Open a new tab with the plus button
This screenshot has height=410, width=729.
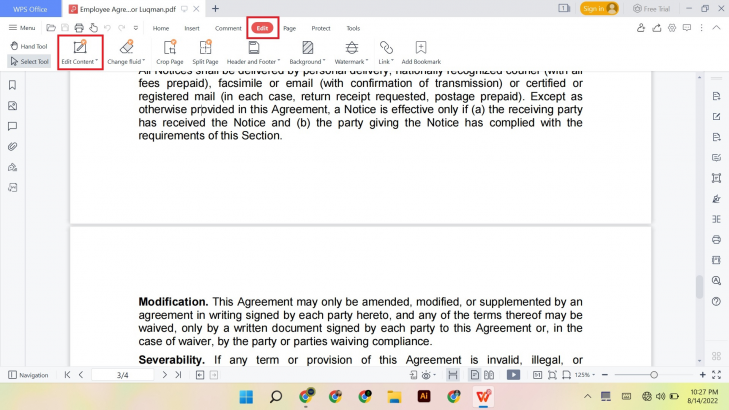click(x=215, y=8)
